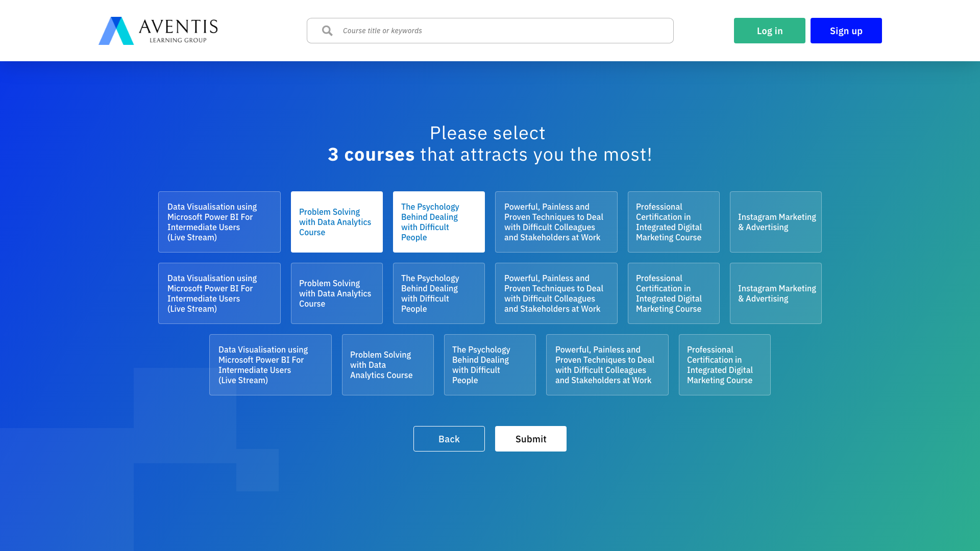Image resolution: width=980 pixels, height=551 pixels.
Task: Select bottom-row Data Visualisation using Power BI card
Action: [x=271, y=365]
